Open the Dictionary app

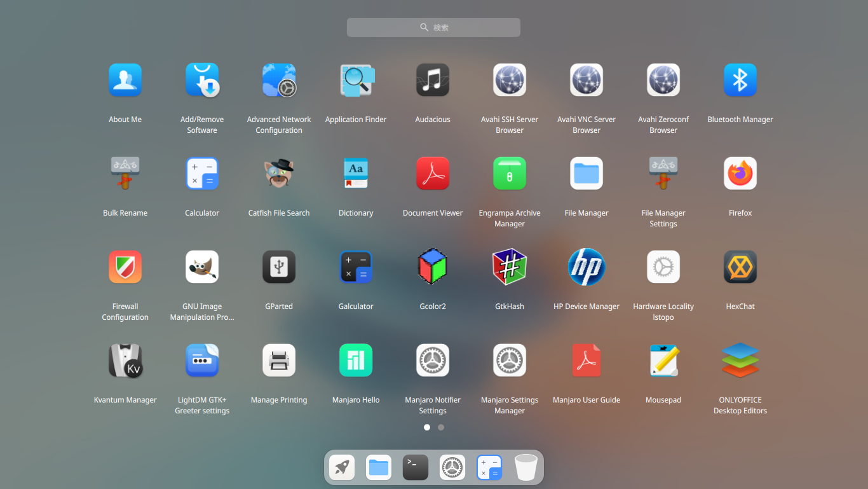(356, 174)
